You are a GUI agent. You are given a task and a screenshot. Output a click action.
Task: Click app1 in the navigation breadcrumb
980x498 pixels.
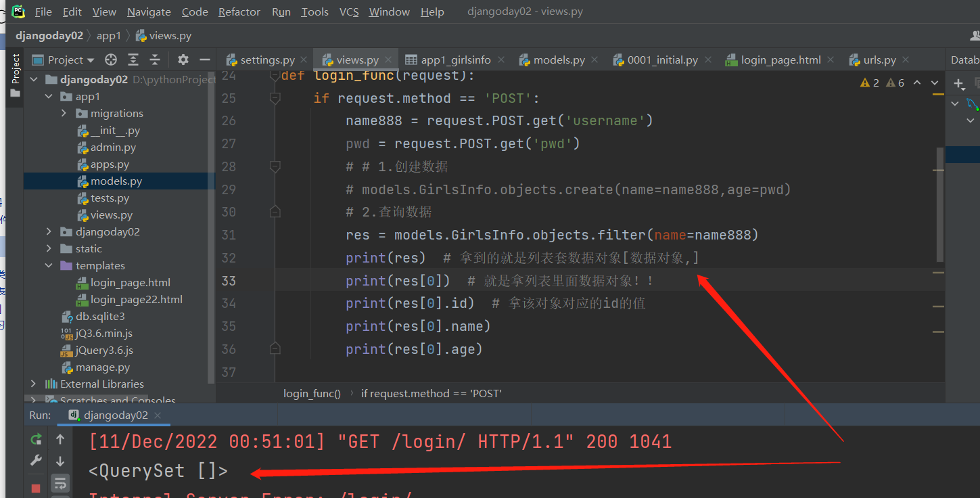tap(108, 36)
